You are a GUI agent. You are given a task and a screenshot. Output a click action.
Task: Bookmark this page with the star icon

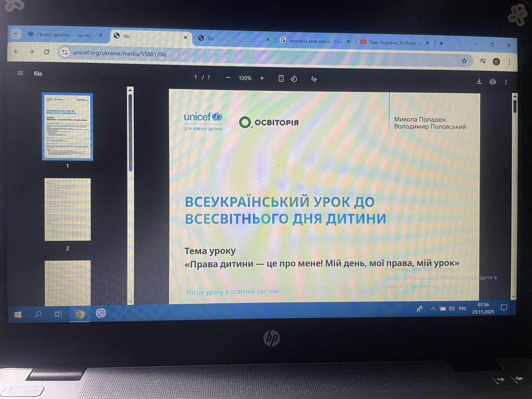tap(464, 61)
